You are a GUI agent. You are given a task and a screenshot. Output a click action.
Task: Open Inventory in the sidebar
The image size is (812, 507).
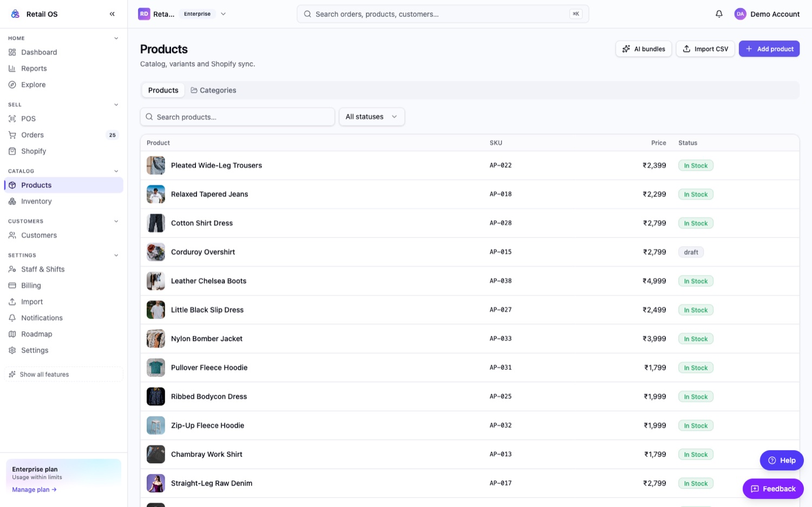click(x=64, y=201)
